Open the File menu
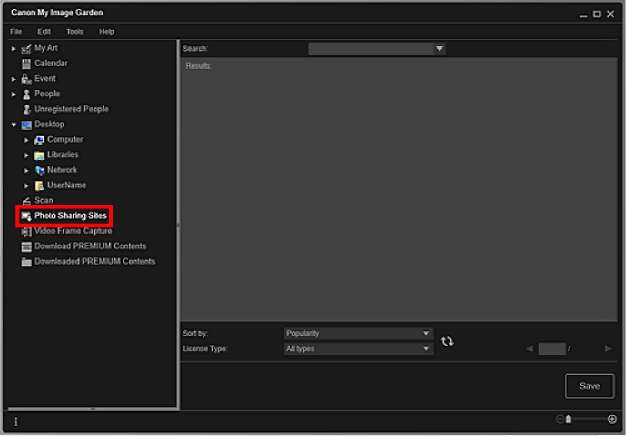This screenshot has height=436, width=626. click(x=16, y=32)
